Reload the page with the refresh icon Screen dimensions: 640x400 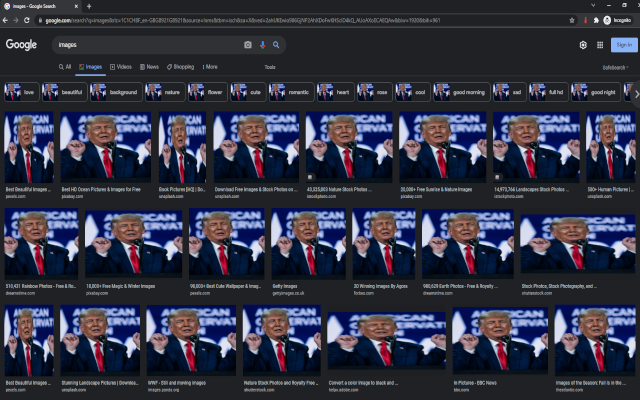(x=27, y=20)
